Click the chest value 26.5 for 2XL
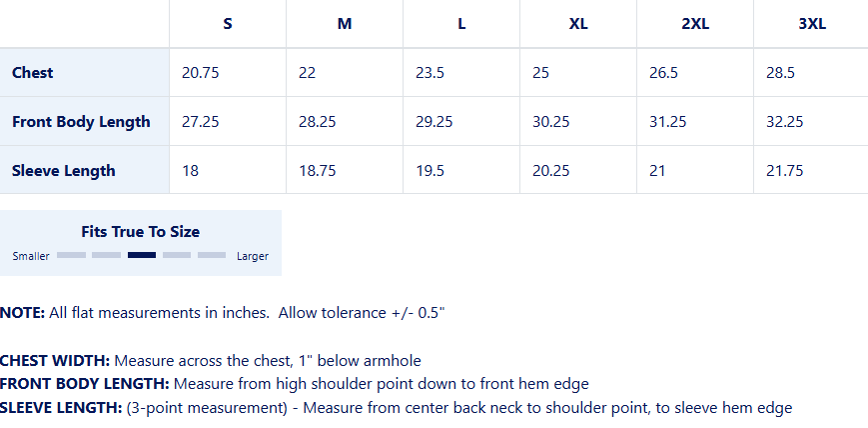The image size is (868, 428). click(663, 73)
